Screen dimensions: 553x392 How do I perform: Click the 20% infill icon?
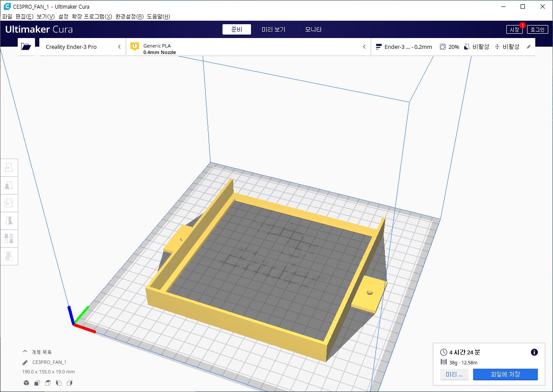point(443,47)
